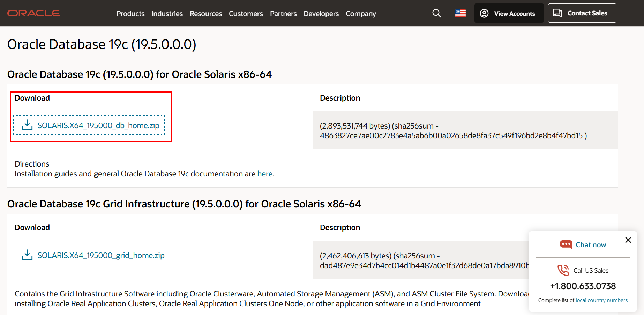Download SOLARIS.X64_195000_grid_home.zip file link
Image resolution: width=644 pixels, height=315 pixels.
click(101, 255)
